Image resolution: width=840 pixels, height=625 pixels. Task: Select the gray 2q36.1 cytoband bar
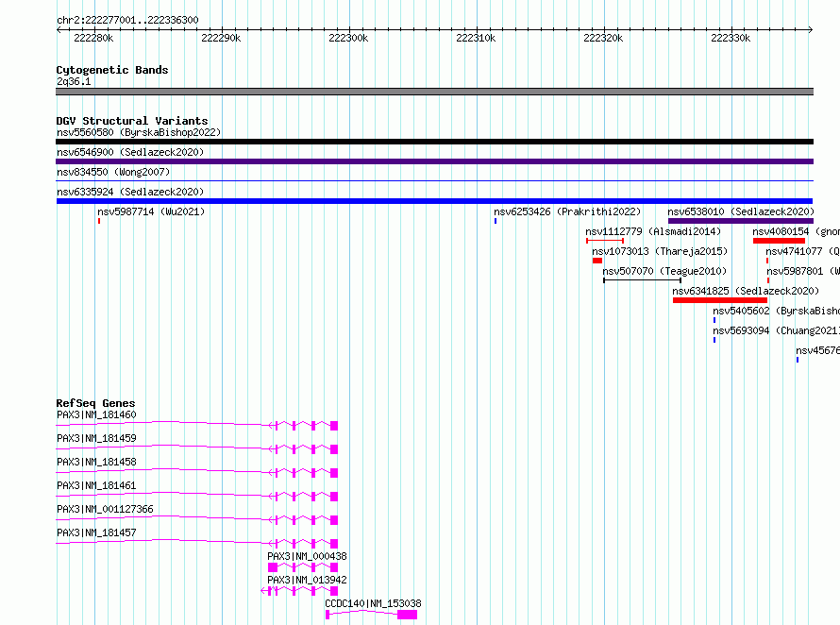click(x=434, y=92)
